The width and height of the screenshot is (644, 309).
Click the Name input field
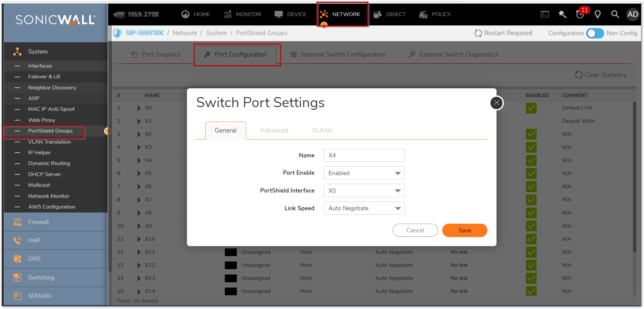[x=364, y=155]
